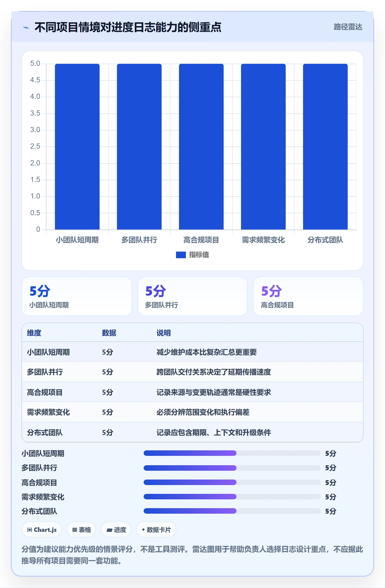Click the 高合规项目 cell in table
This screenshot has height=588, width=385.
click(45, 392)
